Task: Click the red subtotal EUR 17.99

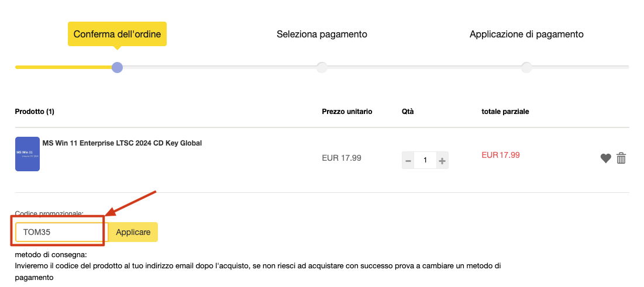Action: tap(500, 155)
